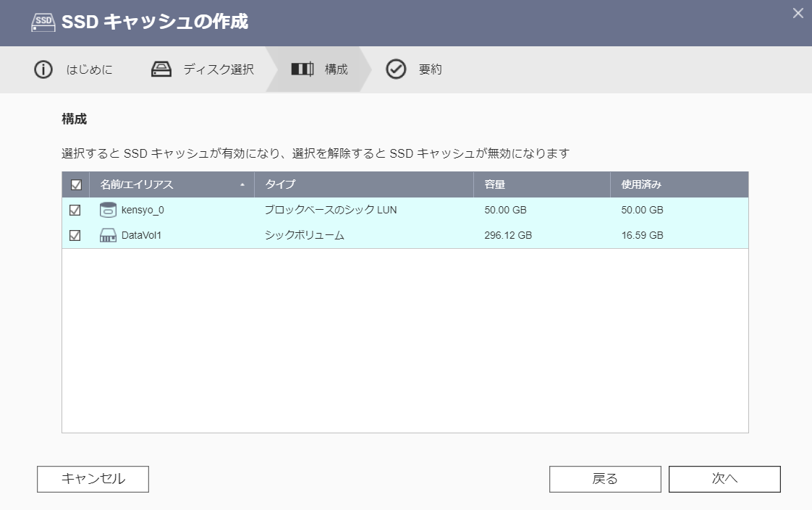Close the SSD cache creation dialog
Screen dimensions: 812x510
coord(798,14)
